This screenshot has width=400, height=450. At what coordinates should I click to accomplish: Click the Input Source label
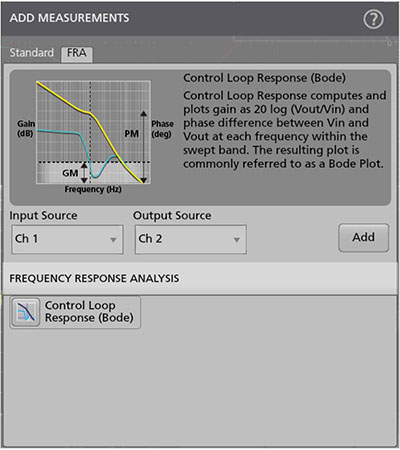43,216
